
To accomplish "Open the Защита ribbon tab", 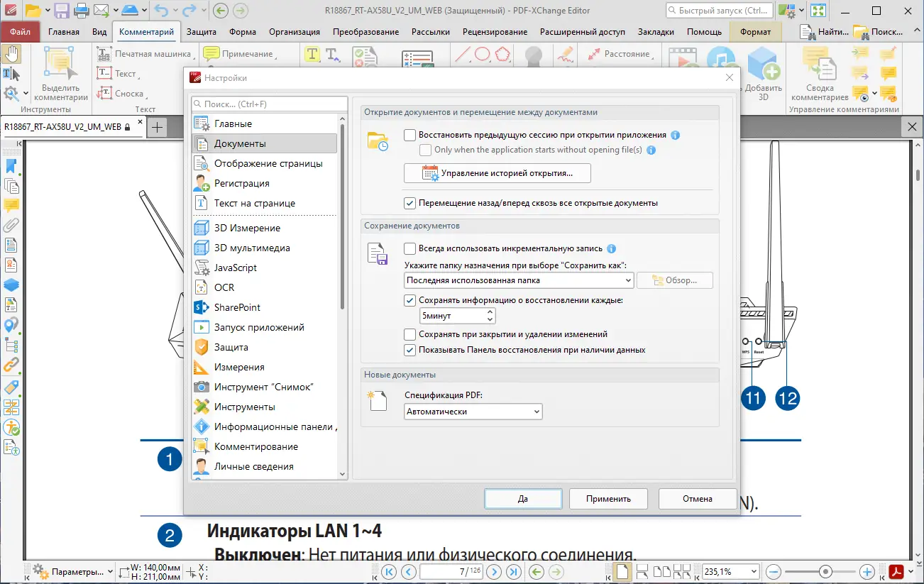I will pyautogui.click(x=202, y=32).
